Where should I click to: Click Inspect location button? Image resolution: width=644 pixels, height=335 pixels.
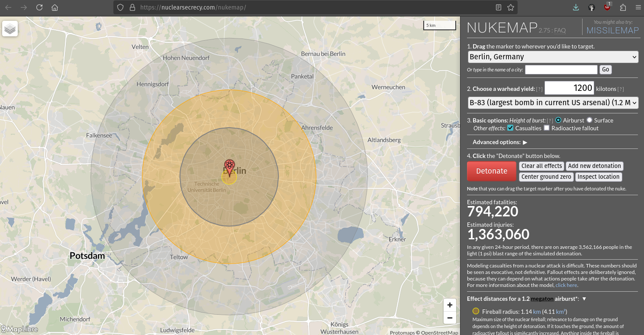click(598, 177)
